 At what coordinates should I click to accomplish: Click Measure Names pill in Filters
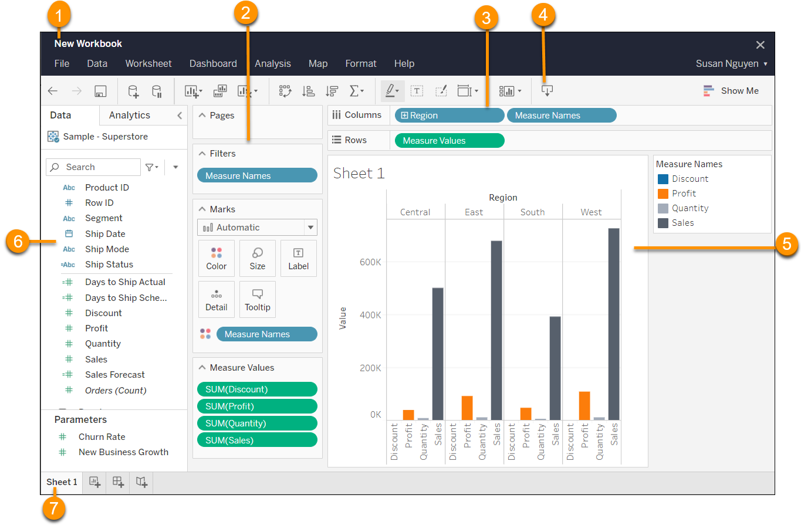point(257,175)
